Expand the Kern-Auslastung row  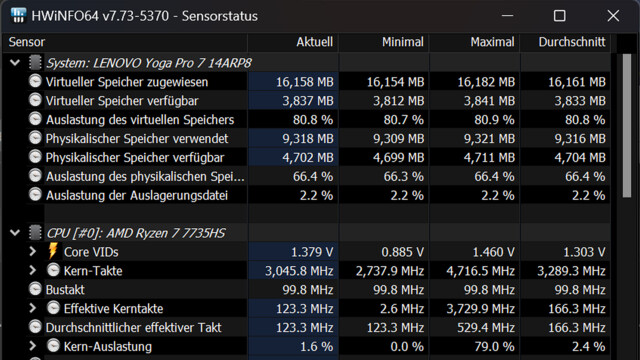click(33, 346)
